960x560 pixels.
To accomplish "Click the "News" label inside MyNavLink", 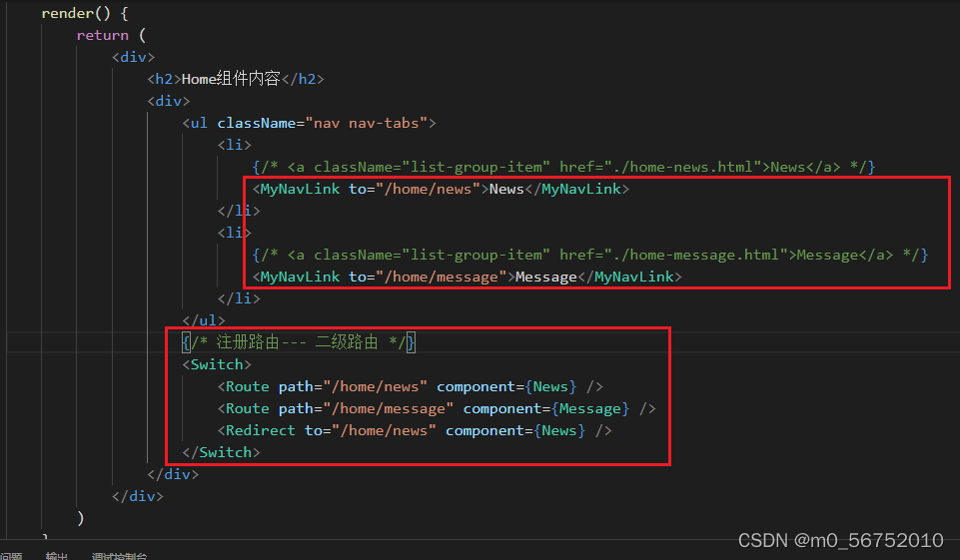I will click(x=506, y=189).
